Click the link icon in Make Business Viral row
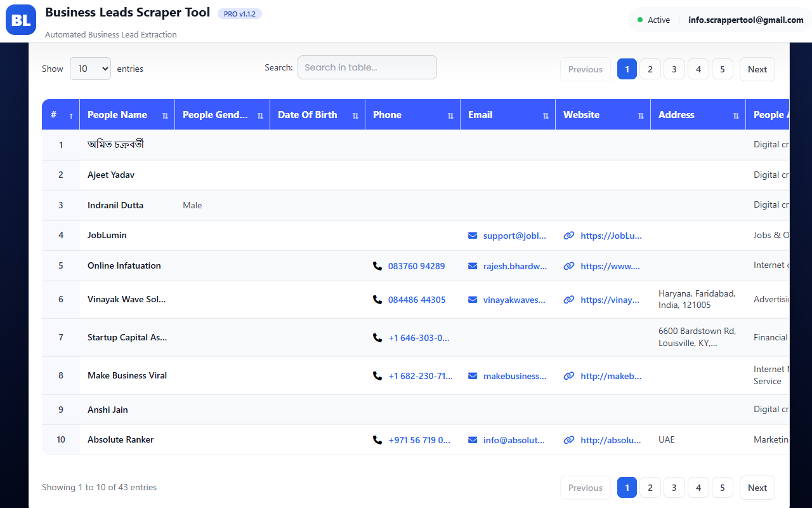The height and width of the screenshot is (508, 812). click(569, 376)
